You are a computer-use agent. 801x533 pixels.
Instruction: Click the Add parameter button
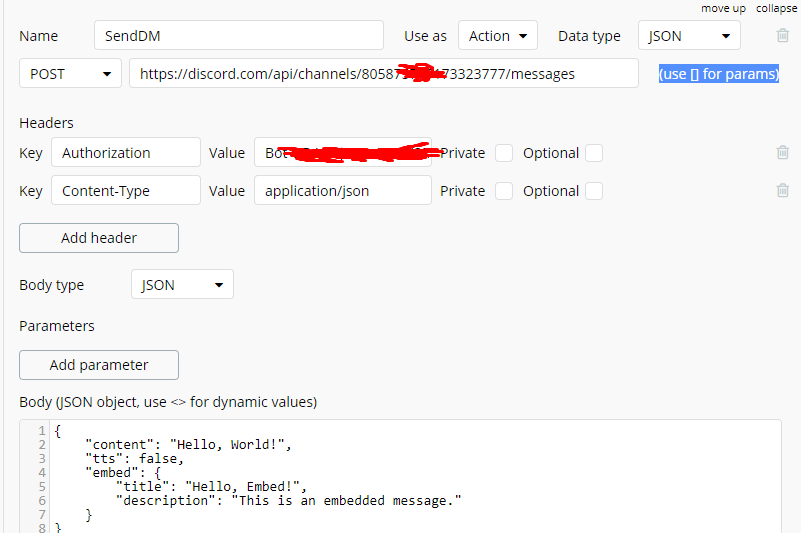(x=99, y=365)
